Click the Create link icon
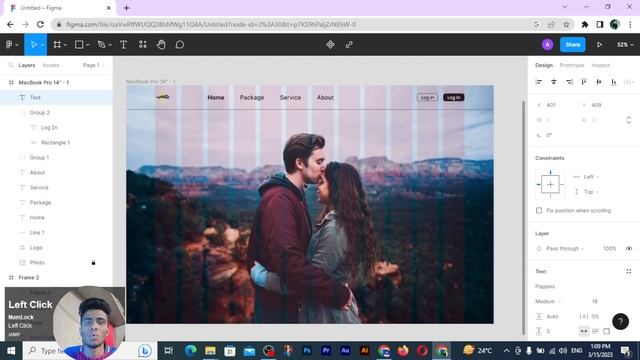This screenshot has width=640, height=360. coord(349,44)
